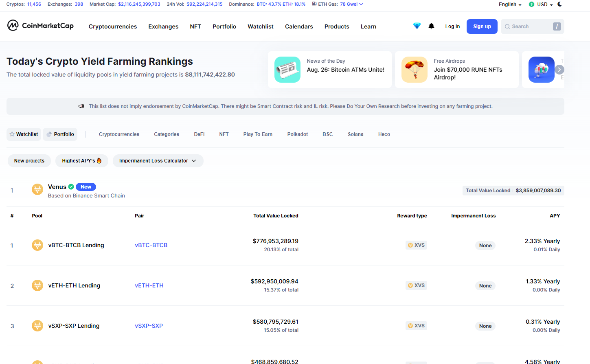Select the Solana tab
The image size is (590, 364).
pyautogui.click(x=355, y=134)
